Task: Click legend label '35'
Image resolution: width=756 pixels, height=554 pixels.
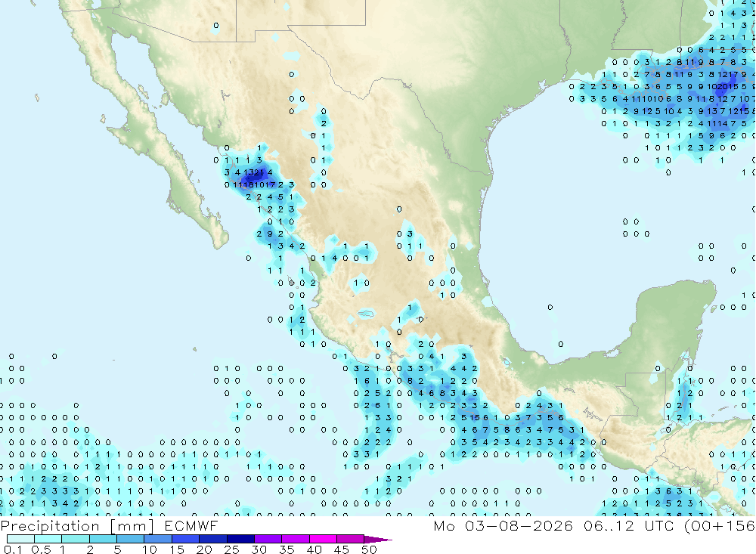Action: pos(287,549)
